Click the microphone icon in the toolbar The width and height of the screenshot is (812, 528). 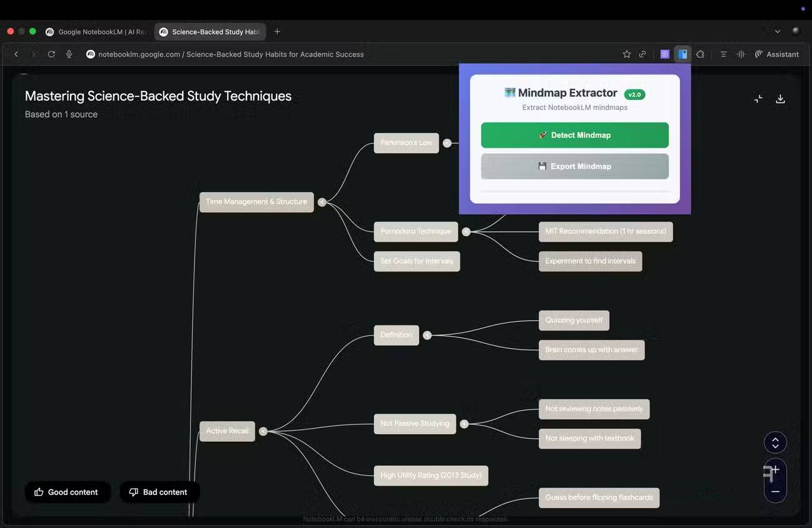[69, 54]
